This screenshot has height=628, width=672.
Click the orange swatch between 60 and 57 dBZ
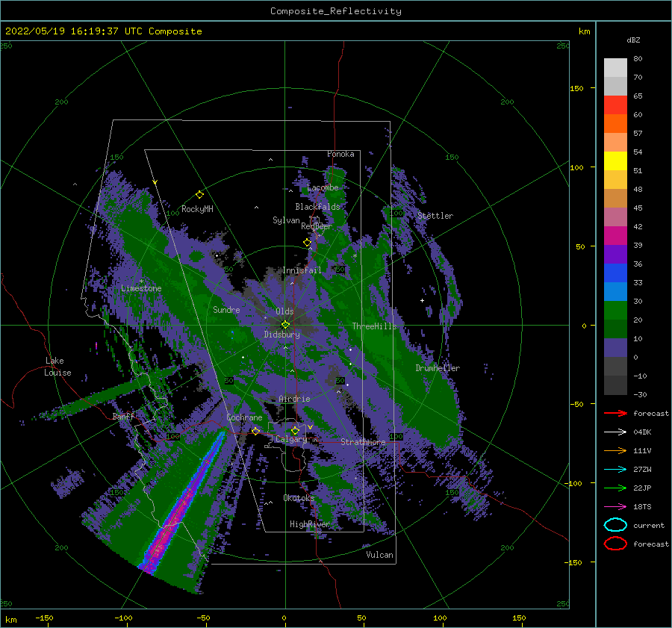(615, 124)
